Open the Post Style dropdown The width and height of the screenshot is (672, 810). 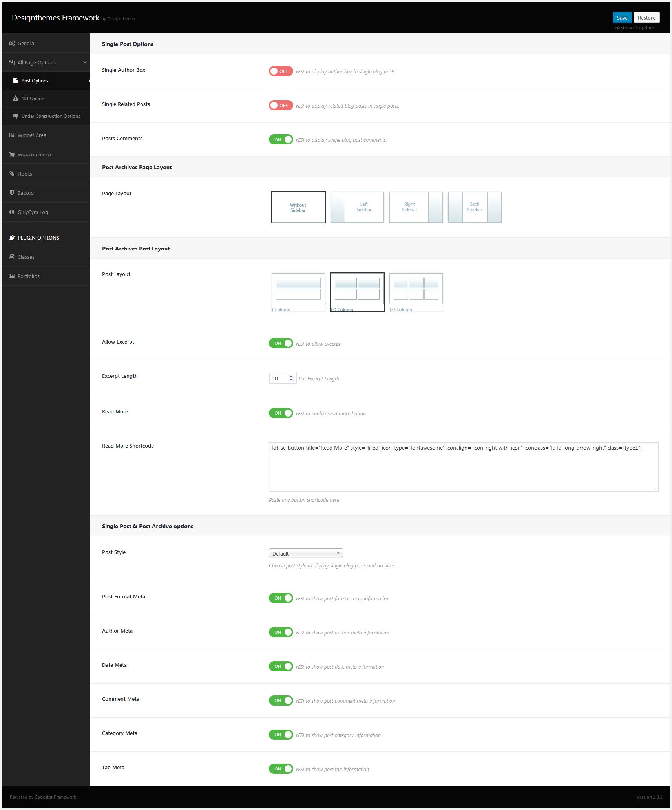(x=306, y=553)
